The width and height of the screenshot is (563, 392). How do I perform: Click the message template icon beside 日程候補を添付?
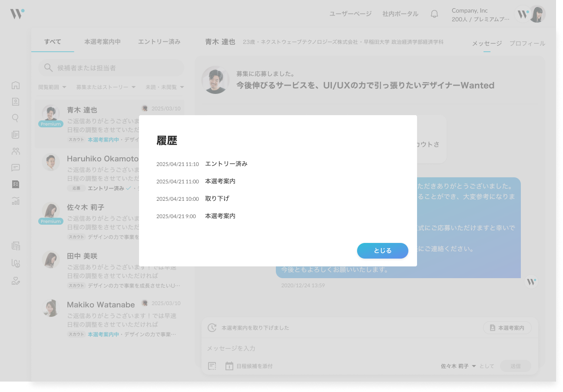(212, 366)
